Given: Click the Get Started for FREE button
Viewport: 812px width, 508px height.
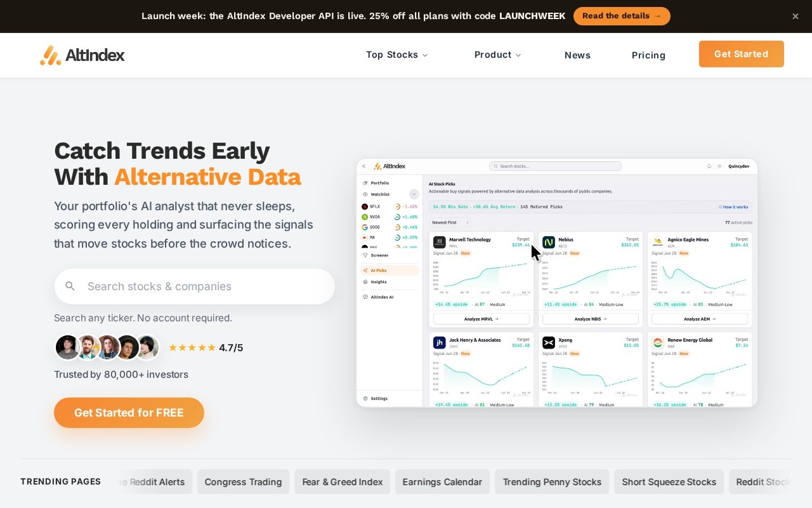Looking at the screenshot, I should click(129, 413).
